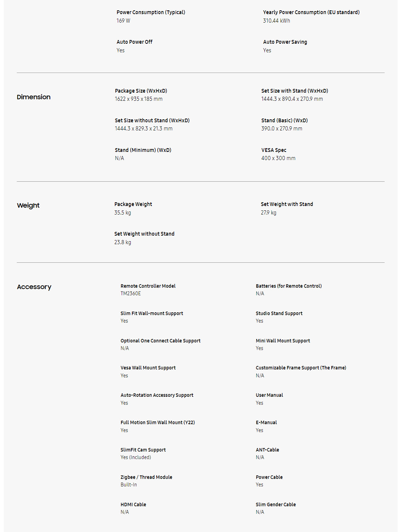The height and width of the screenshot is (532, 400).
Task: Select the Package Size value 1622 x 935 x 185 mm
Action: 139,99
